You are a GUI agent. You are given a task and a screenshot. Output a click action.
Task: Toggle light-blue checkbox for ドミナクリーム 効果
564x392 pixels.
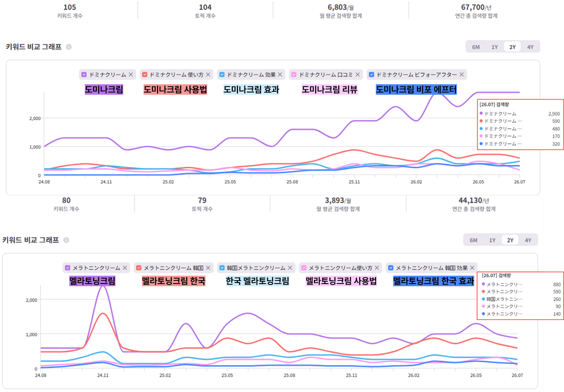222,74
